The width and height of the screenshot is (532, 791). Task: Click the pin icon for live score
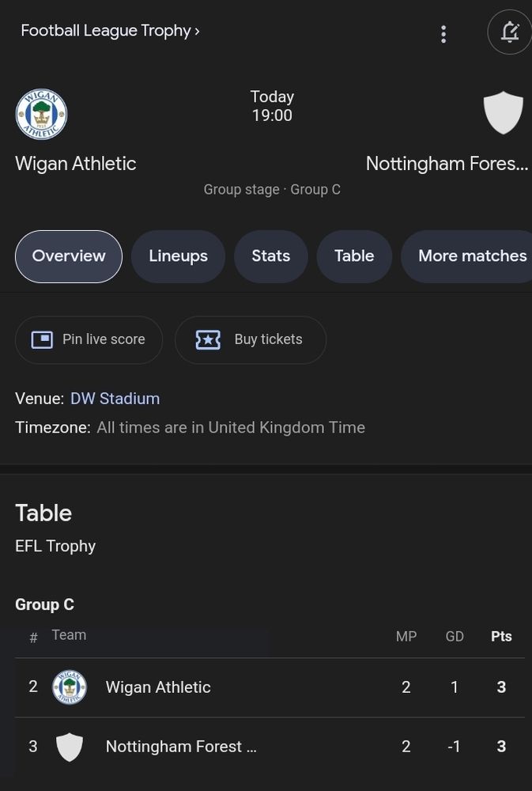[42, 339]
